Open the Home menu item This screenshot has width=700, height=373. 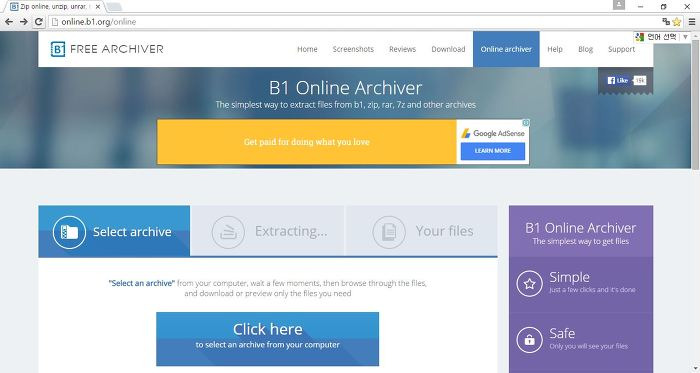tap(307, 49)
